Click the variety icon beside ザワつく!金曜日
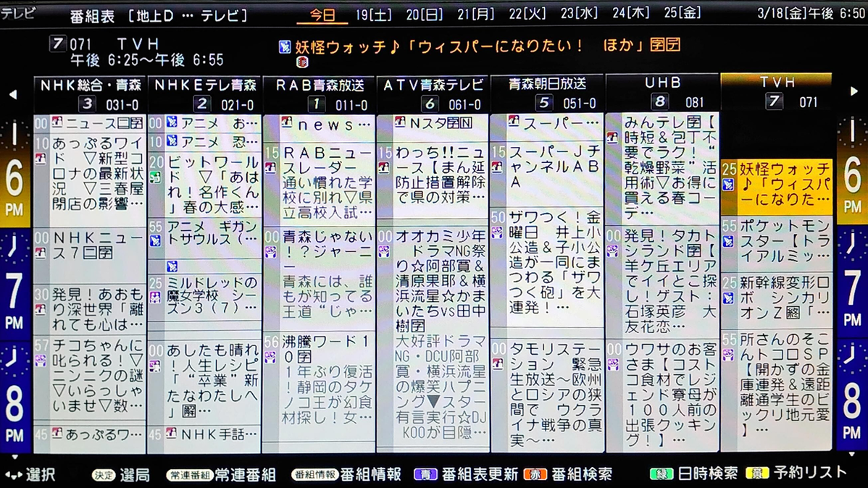Viewport: 868px width, 488px height. click(498, 232)
